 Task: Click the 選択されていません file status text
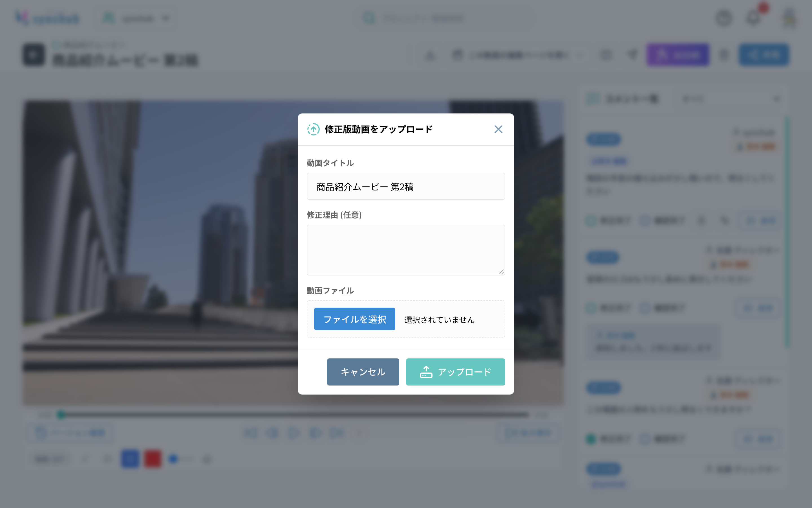coord(439,319)
